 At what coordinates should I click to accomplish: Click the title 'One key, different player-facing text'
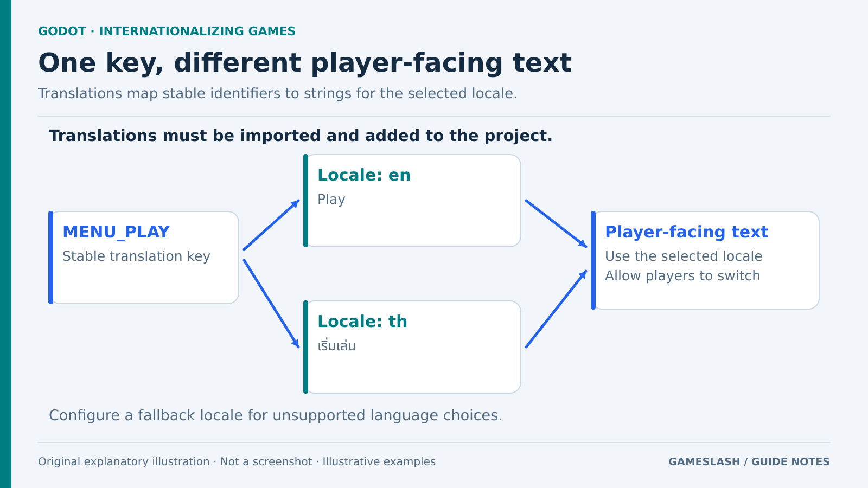coord(305,63)
